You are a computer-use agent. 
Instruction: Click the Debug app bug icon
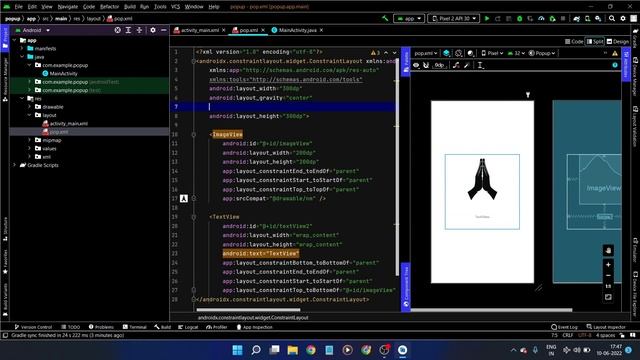520,18
